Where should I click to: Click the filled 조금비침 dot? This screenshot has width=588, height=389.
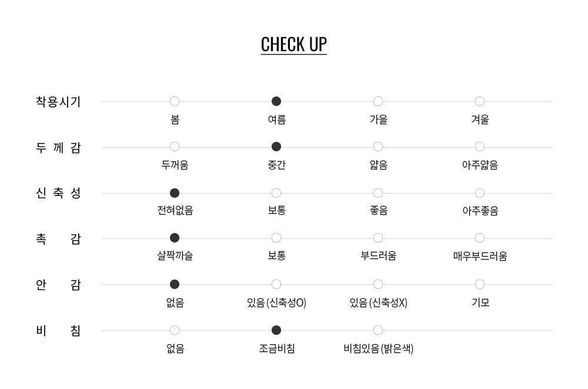click(x=276, y=330)
